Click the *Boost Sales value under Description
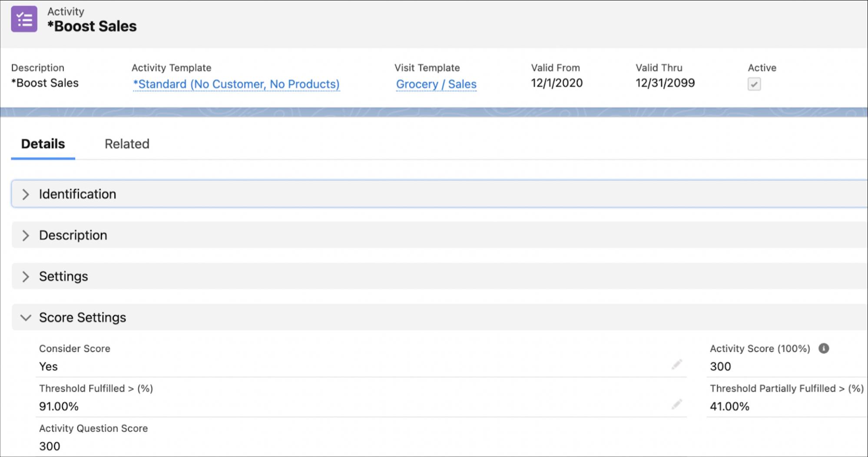Viewport: 868px width, 457px height. 45,83
